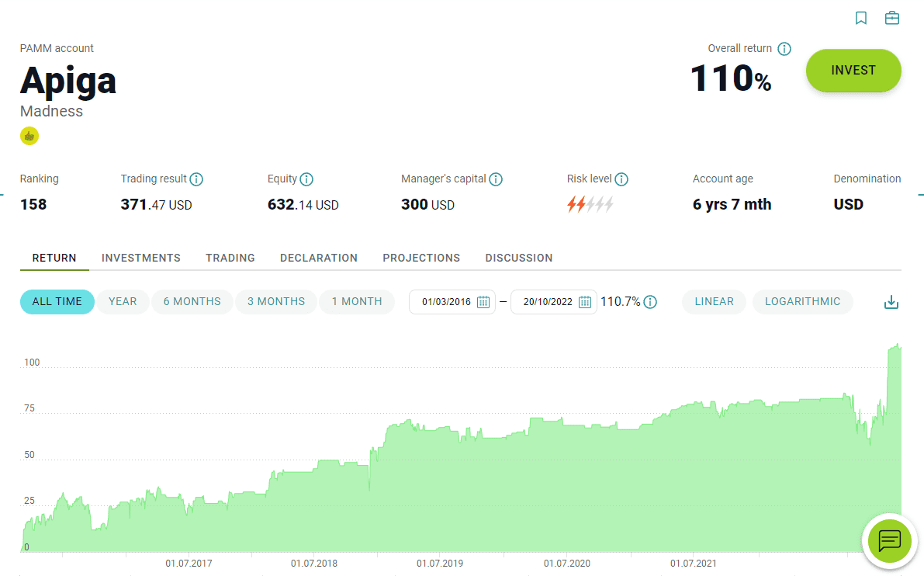924x576 pixels.
Task: Click the start date field 01/03/2016
Action: [452, 302]
